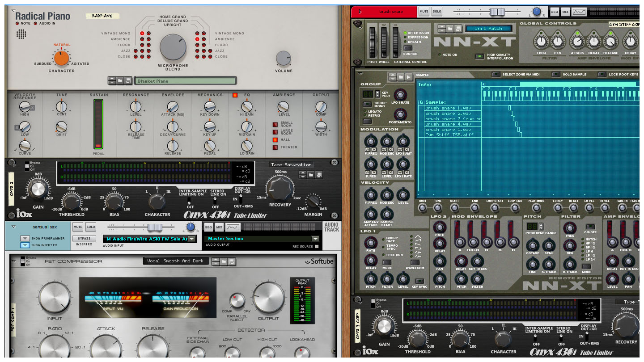Click the FET Compressor Input knob

coord(55,298)
